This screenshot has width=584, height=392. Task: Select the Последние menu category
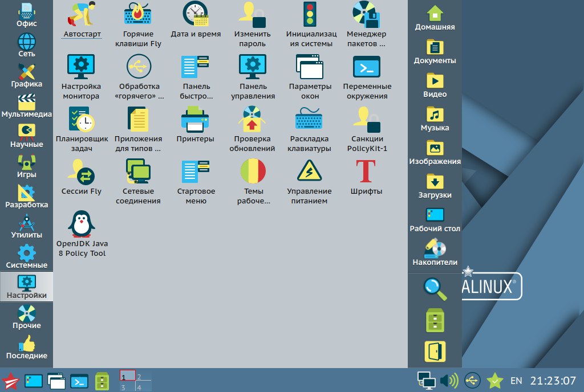pyautogui.click(x=26, y=346)
